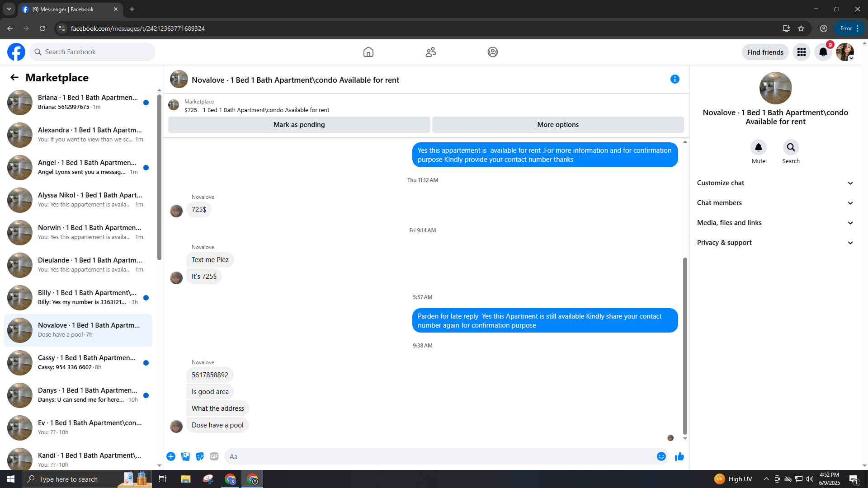Image resolution: width=868 pixels, height=488 pixels.
Task: Click More options button
Action: (x=558, y=125)
